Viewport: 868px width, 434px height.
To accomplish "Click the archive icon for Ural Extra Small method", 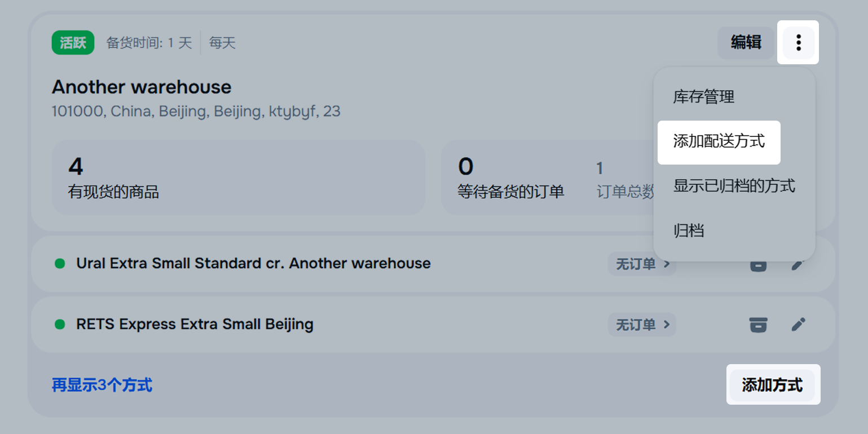I will point(758,265).
